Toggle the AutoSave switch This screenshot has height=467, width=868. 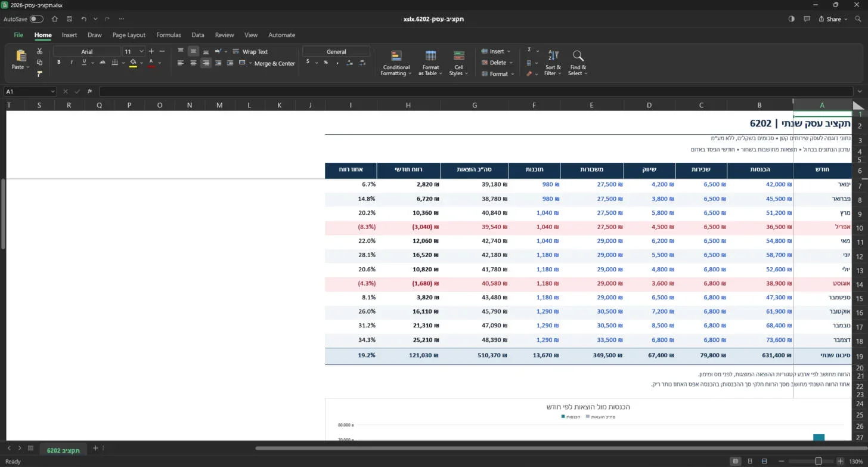(36, 19)
